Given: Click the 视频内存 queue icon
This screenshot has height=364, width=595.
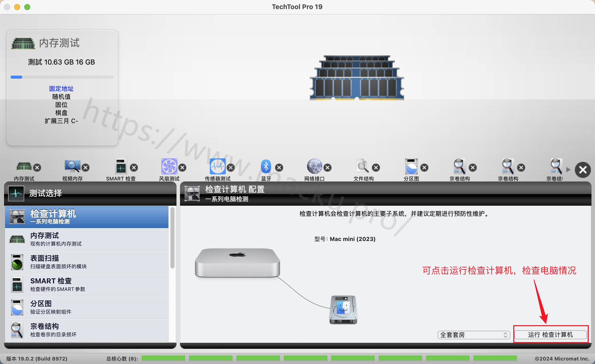Looking at the screenshot, I should (72, 166).
